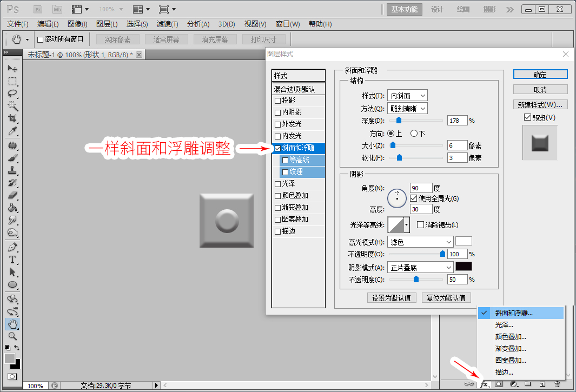Open the 滤镜(T) menu
The image size is (576, 392).
[168, 24]
